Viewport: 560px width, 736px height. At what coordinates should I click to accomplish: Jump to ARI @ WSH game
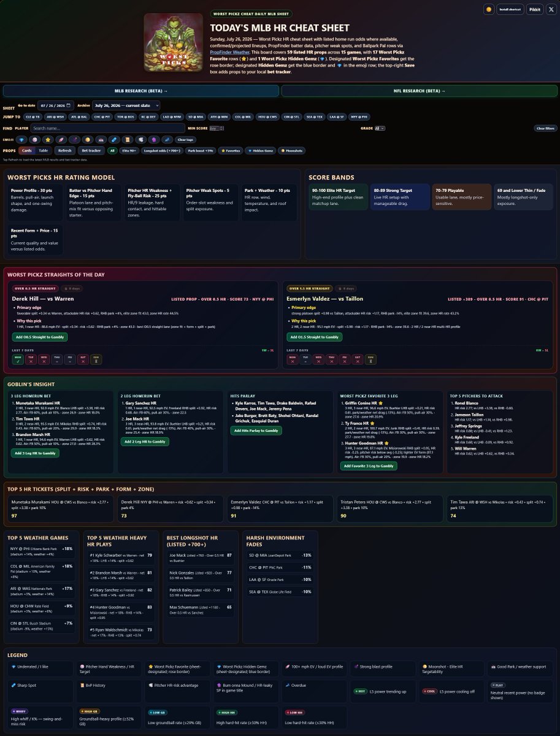[x=55, y=117]
